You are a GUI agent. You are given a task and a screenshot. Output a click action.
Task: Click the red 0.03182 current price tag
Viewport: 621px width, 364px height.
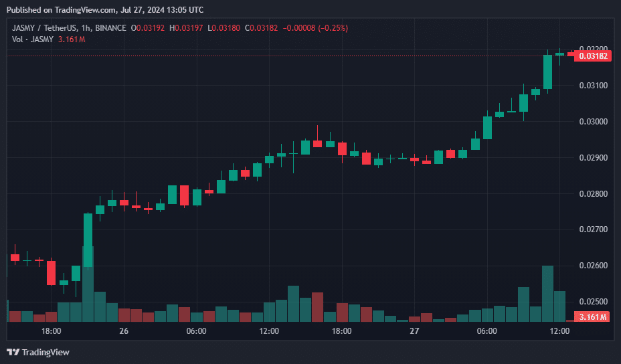592,56
